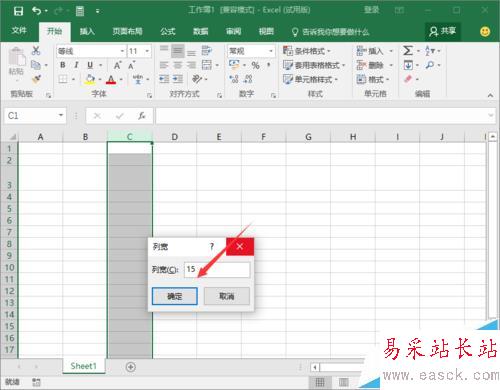Screen dimensions: 500x390
Task: Click the Paste clipboard icon
Action: click(16, 57)
